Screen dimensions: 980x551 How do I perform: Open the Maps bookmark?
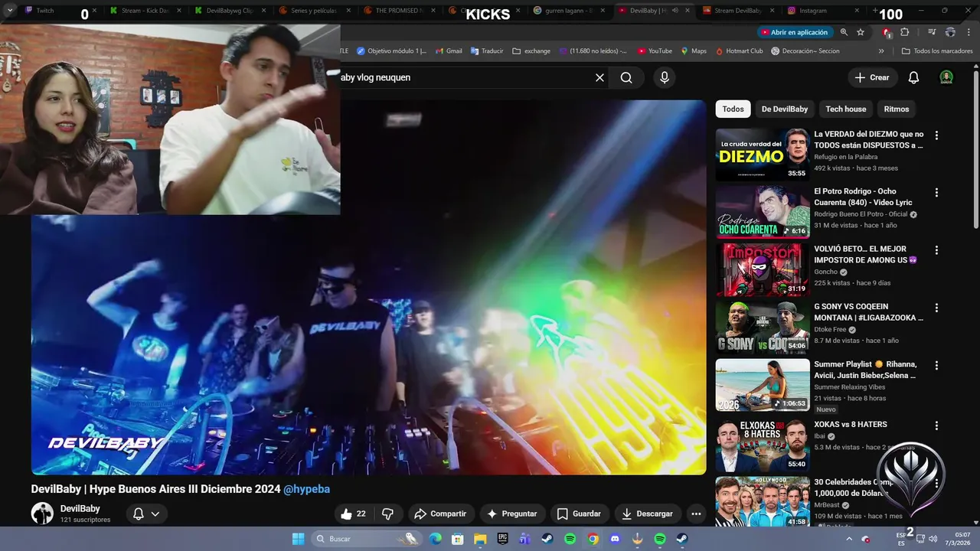click(693, 51)
